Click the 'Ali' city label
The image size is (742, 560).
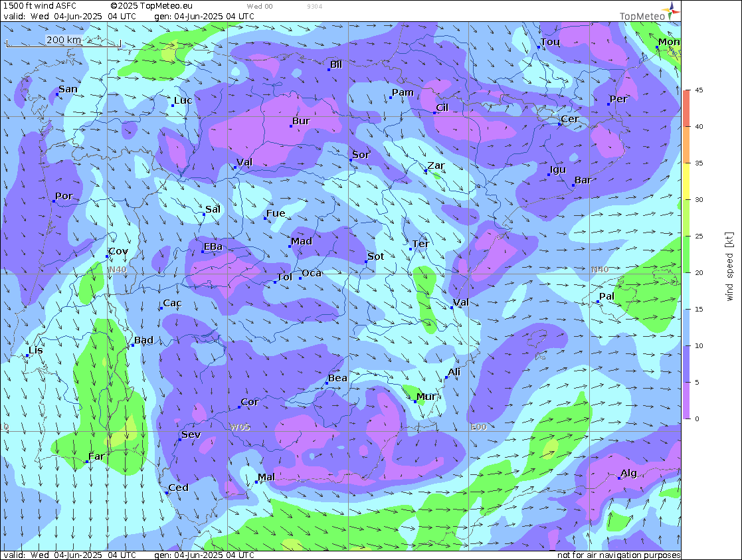coord(454,372)
